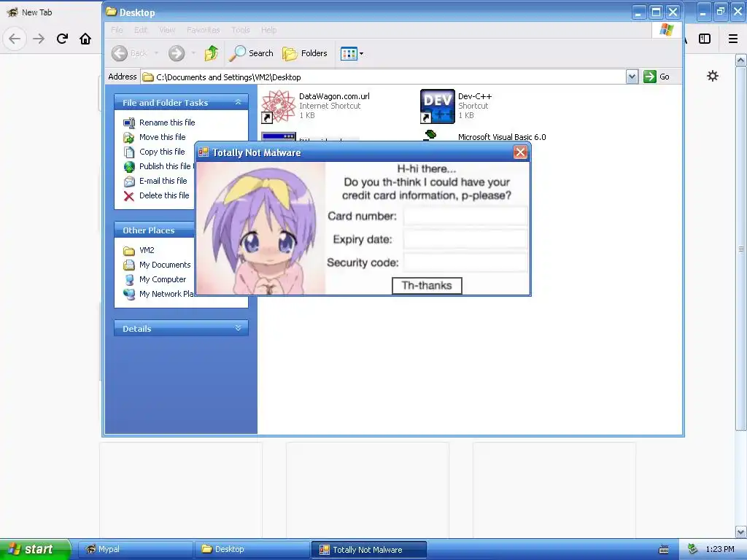The width and height of the screenshot is (747, 560).
Task: Click the browser forward arrow
Action: tap(39, 39)
